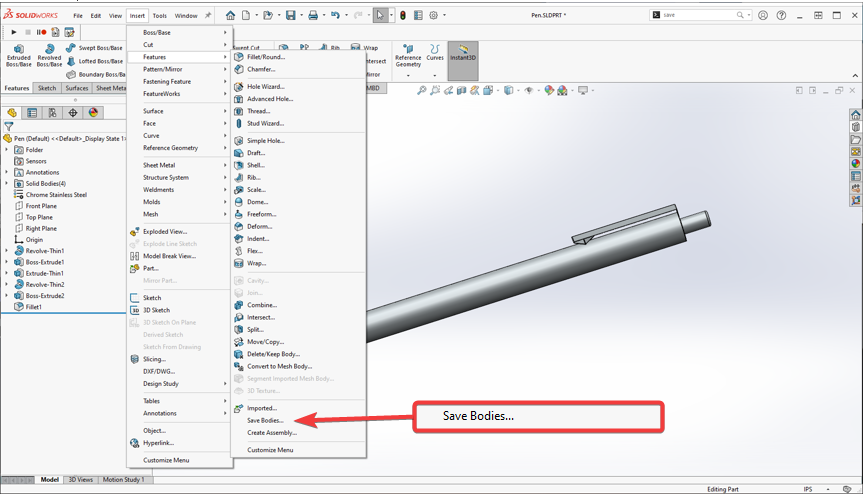Switch to the Motion Study 1 tab
This screenshot has width=865, height=495.
(x=124, y=480)
